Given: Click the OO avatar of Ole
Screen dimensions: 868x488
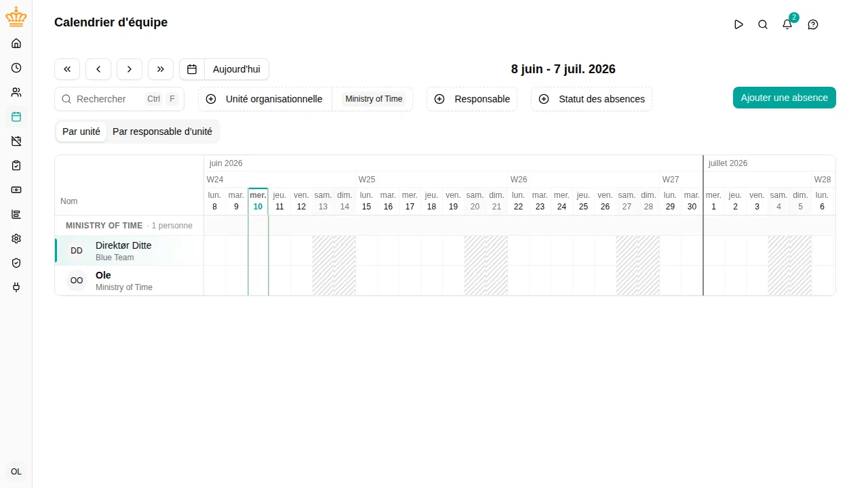Looking at the screenshot, I should pyautogui.click(x=77, y=281).
